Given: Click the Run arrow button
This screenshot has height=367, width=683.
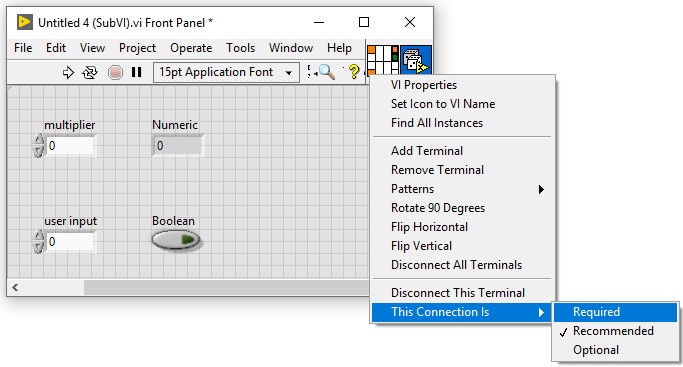Looking at the screenshot, I should [68, 72].
